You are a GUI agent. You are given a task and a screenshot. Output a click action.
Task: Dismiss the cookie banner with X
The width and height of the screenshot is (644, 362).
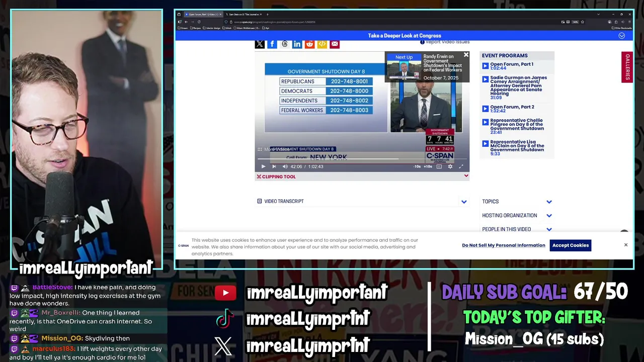626,245
